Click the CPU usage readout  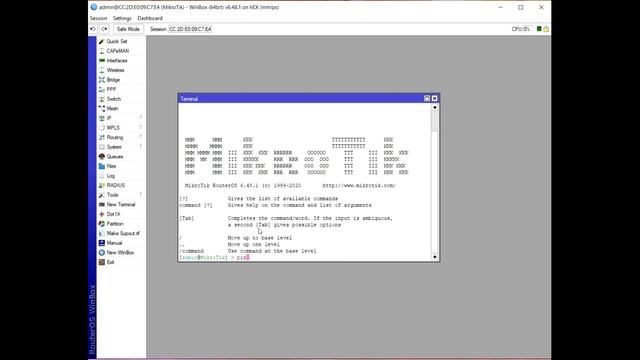(x=521, y=29)
